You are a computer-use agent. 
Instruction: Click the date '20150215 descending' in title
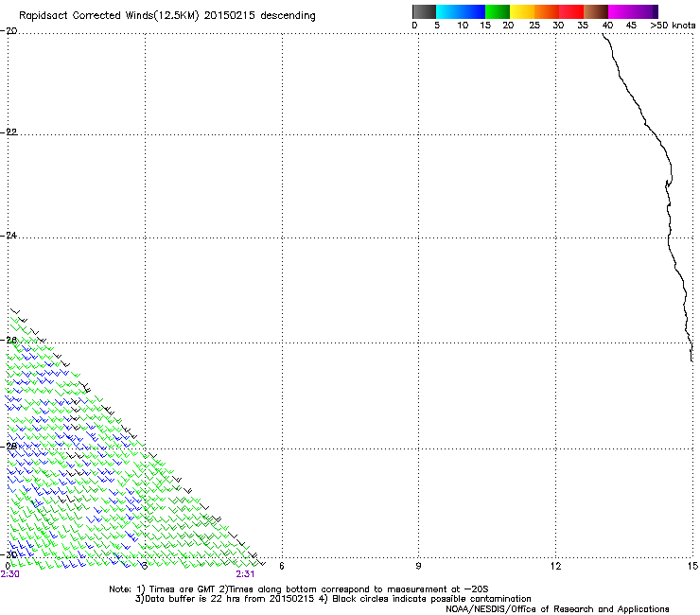260,16
